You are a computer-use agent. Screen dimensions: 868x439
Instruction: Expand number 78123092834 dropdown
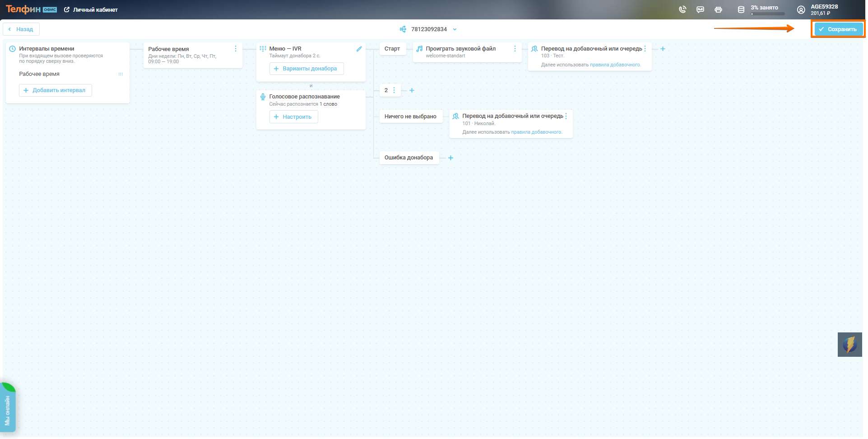coord(455,29)
